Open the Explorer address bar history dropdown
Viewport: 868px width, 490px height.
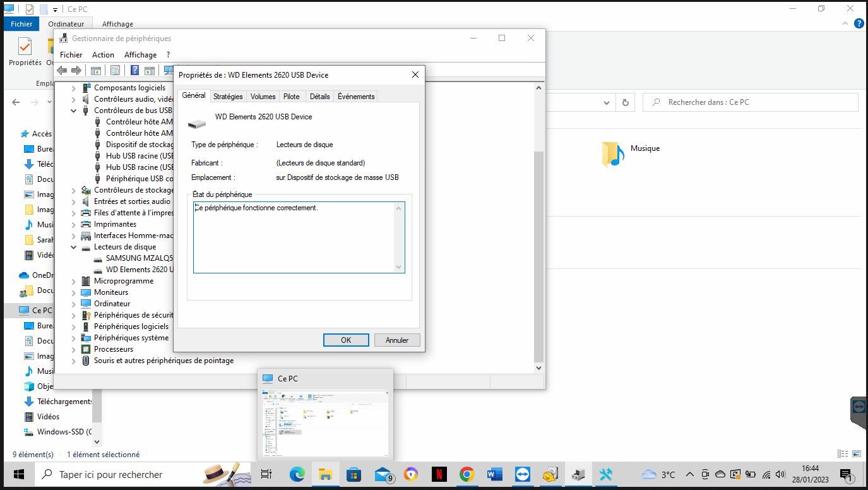607,102
